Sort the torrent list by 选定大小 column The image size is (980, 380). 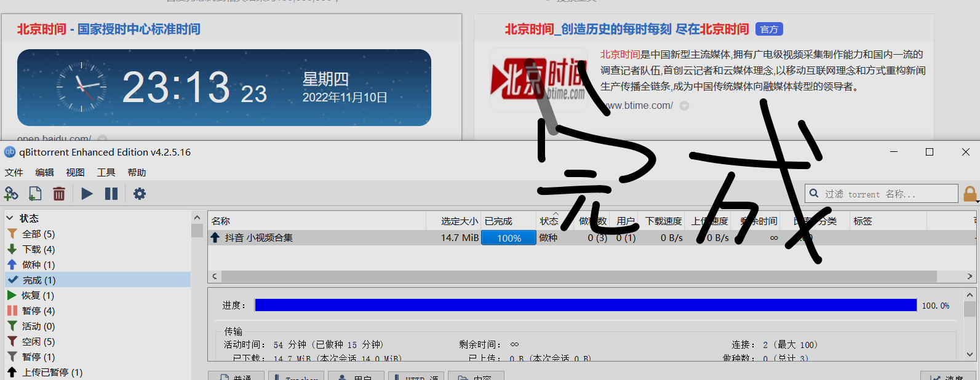coord(453,221)
